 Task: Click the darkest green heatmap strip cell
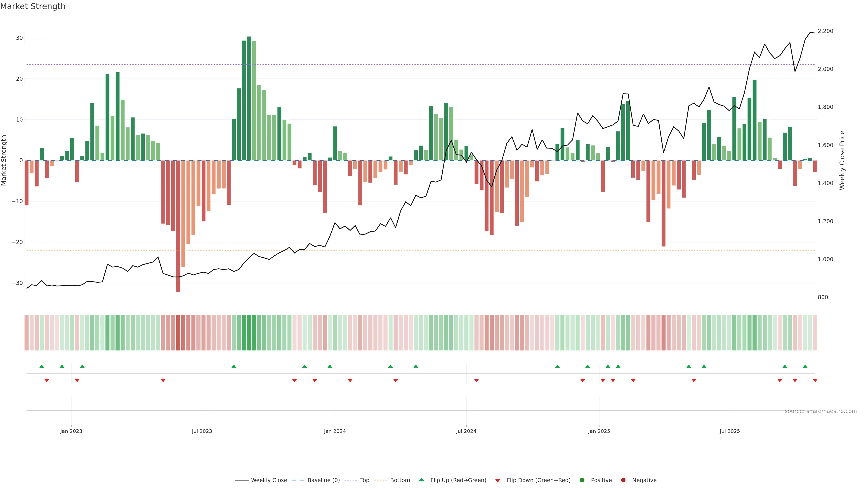coord(249,332)
